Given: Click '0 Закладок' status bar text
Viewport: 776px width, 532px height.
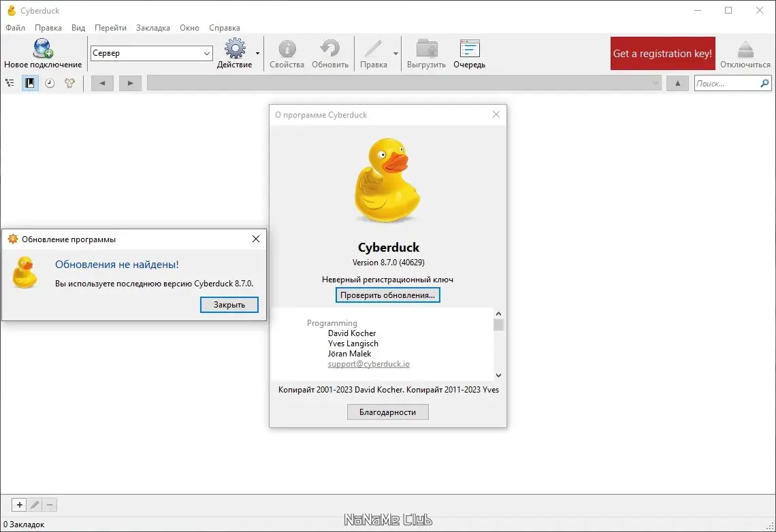Looking at the screenshot, I should pyautogui.click(x=24, y=525).
